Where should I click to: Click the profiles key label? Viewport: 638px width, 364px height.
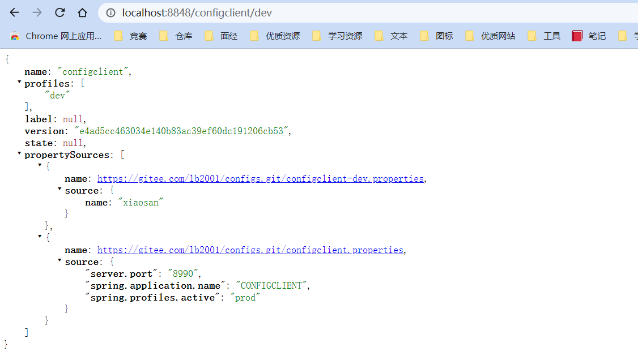click(47, 83)
